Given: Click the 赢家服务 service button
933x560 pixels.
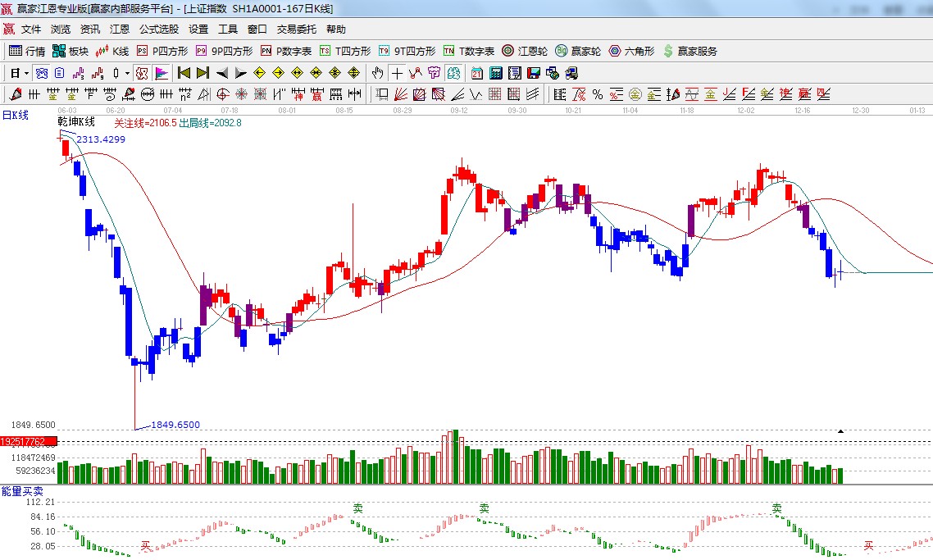Looking at the screenshot, I should 690,51.
